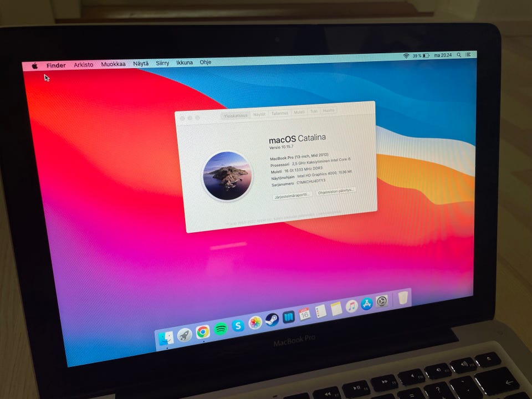Open App Store from the Dock
The height and width of the screenshot is (399, 532).
(367, 304)
